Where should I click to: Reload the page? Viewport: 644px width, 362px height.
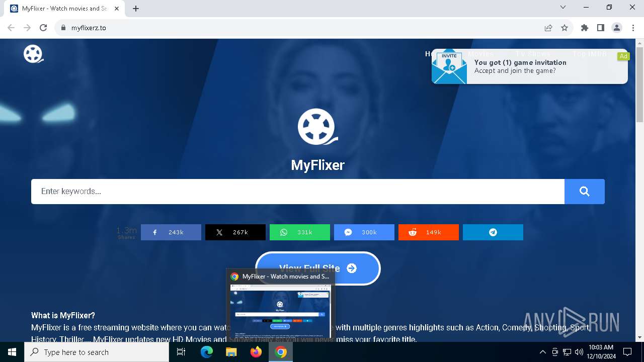click(x=43, y=28)
